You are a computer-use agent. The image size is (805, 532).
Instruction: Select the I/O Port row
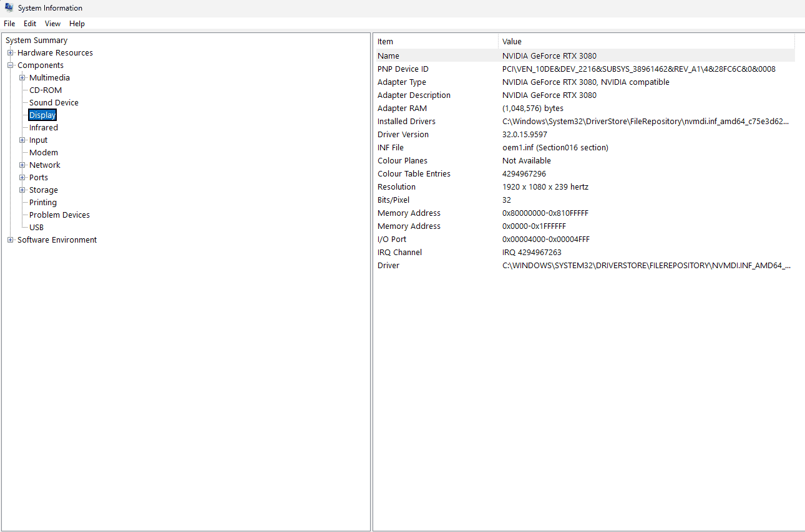[584, 239]
